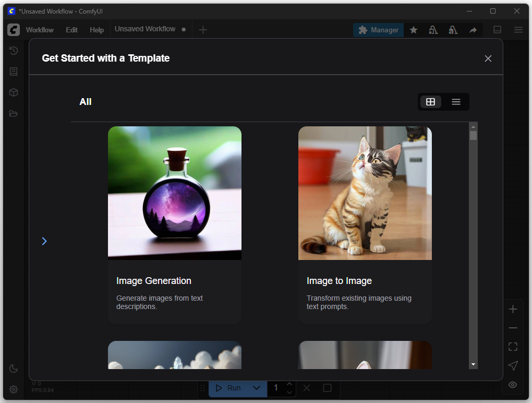Screen dimensions: 532x403
Task: Open the node library book icon
Action: coord(14,72)
